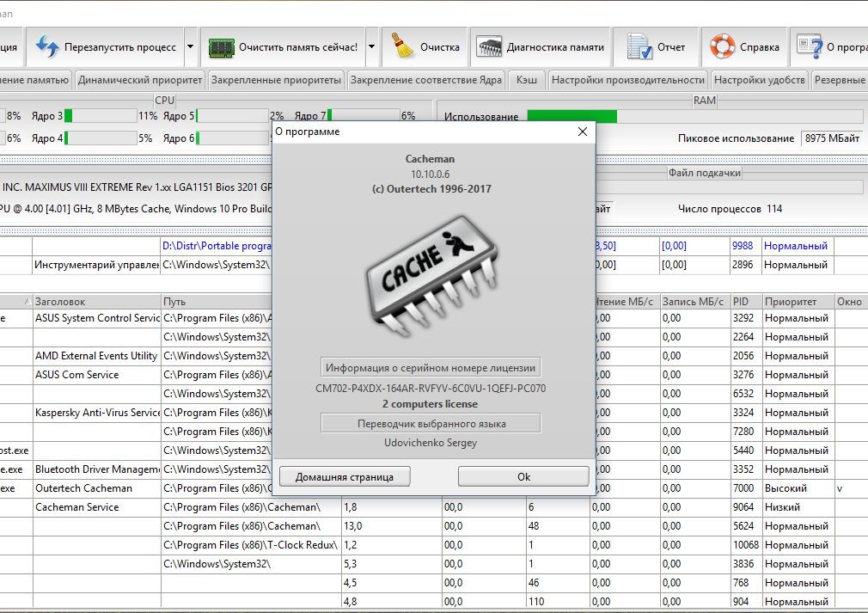Click D:\Distr\Portable path cell
Viewport: 868px width, 613px height.
click(217, 246)
